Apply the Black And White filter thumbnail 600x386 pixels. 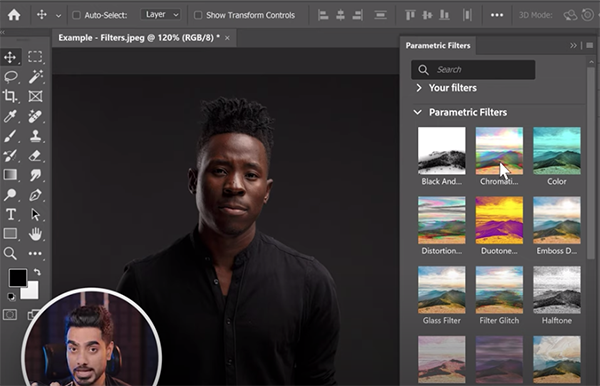click(x=442, y=151)
